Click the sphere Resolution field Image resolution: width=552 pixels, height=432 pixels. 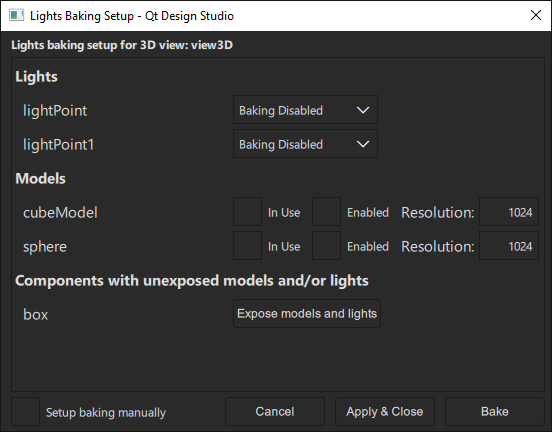509,246
